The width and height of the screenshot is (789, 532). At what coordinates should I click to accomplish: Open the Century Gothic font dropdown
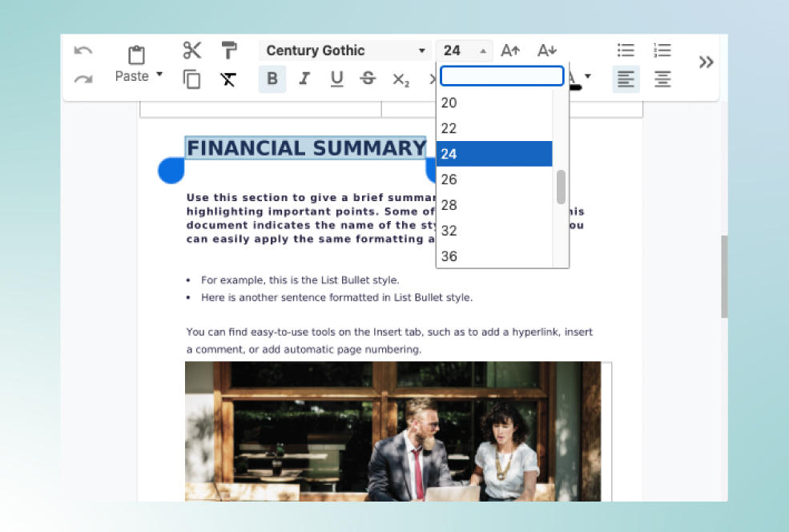click(x=346, y=50)
